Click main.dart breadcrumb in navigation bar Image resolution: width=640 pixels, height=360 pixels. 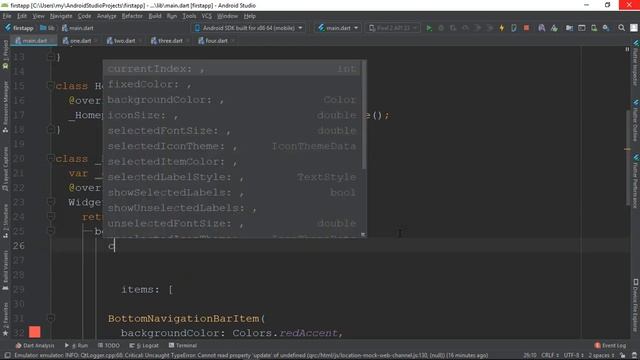[x=78, y=28]
